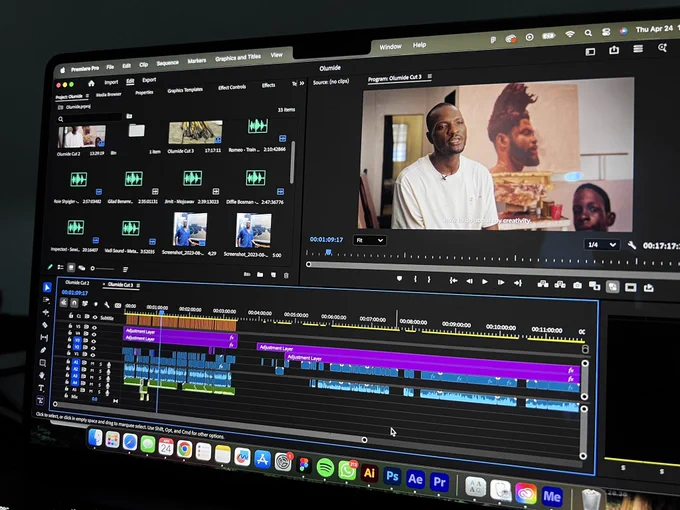Select the Pen tool in tools panel
Screen dimensions: 680x510
click(43, 350)
